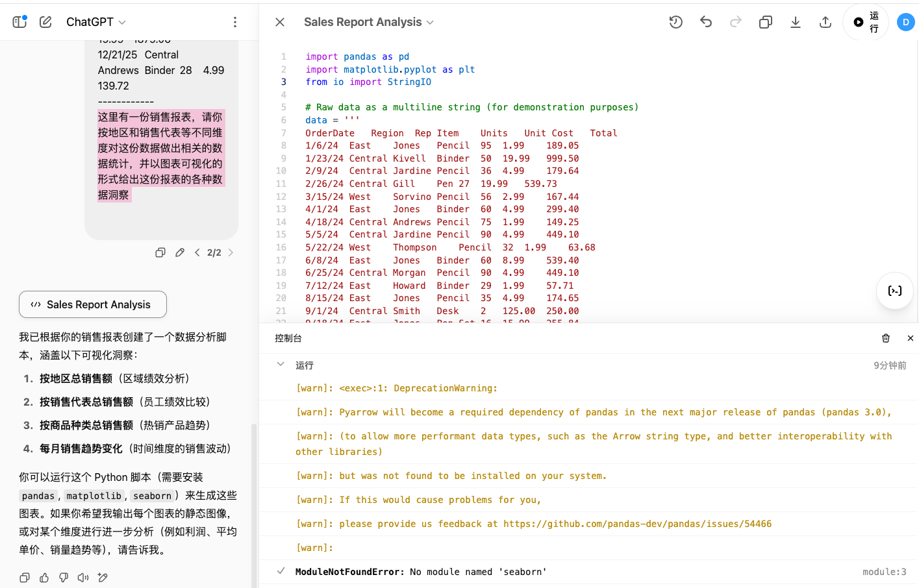Click the Pyarrow required dependency warning line
919x588 pixels.
pyautogui.click(x=594, y=412)
